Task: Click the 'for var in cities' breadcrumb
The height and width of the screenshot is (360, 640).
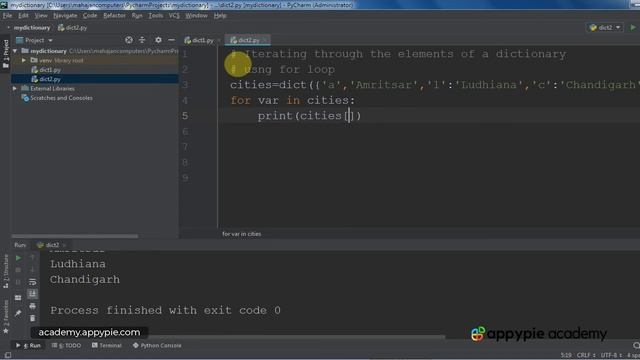Action: tap(242, 234)
